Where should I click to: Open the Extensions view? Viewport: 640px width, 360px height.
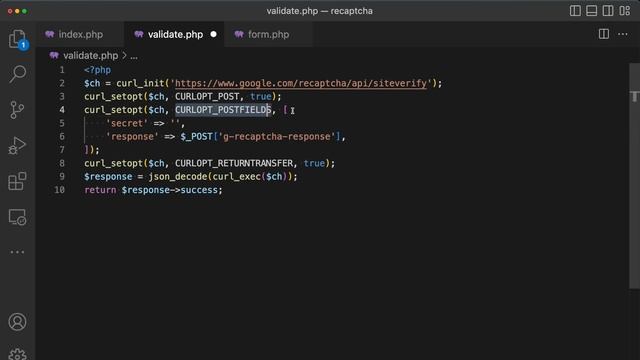[17, 181]
